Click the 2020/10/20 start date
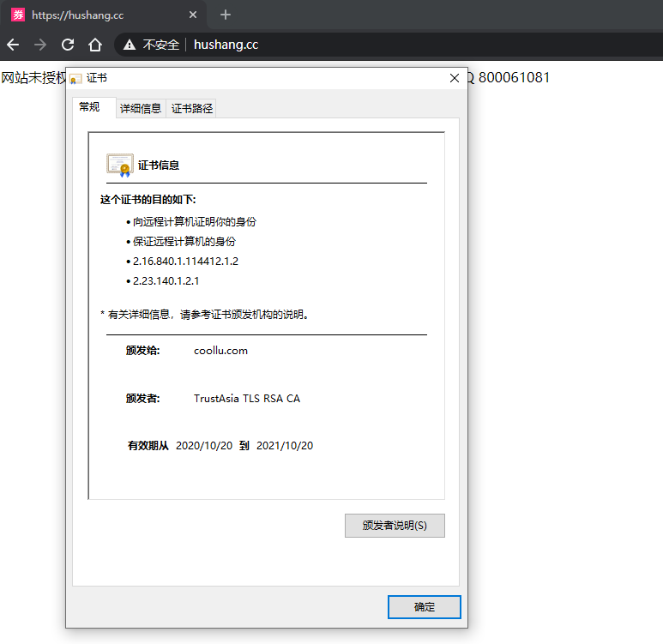The height and width of the screenshot is (644, 663). 204,446
